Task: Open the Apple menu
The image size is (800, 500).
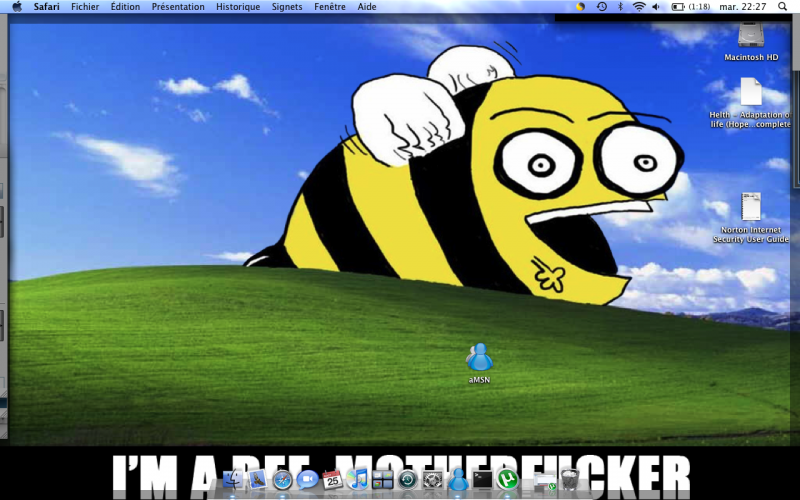Action: click(x=17, y=7)
